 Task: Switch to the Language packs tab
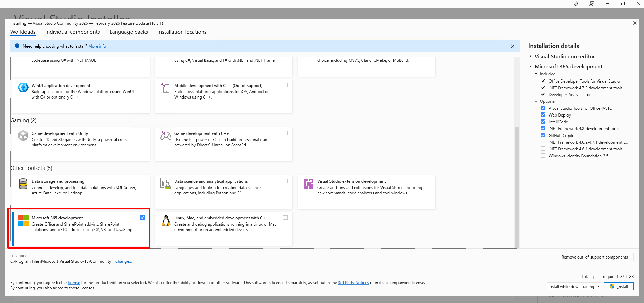pyautogui.click(x=129, y=32)
